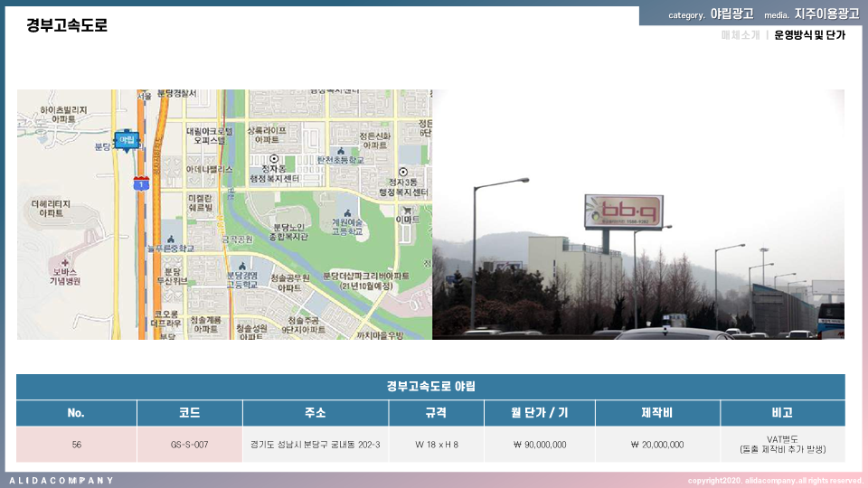Click the 야립광고 category label
The width and height of the screenshot is (868, 488).
coord(732,14)
